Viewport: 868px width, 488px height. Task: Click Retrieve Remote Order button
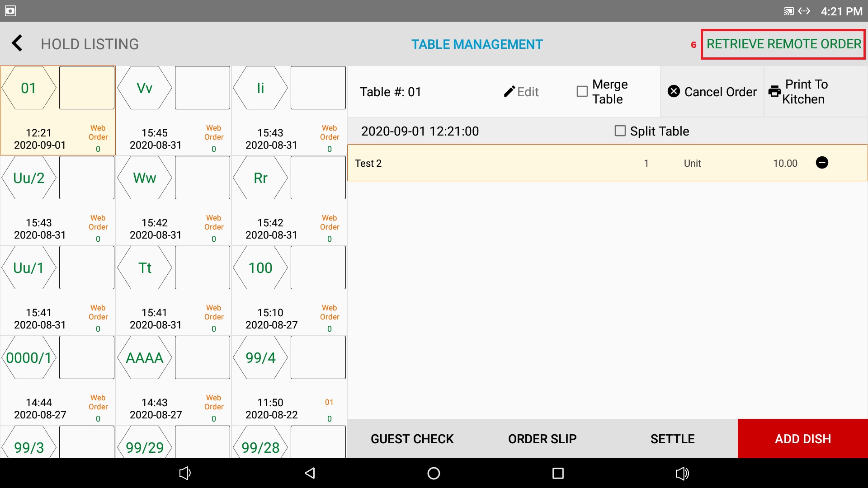coord(783,44)
